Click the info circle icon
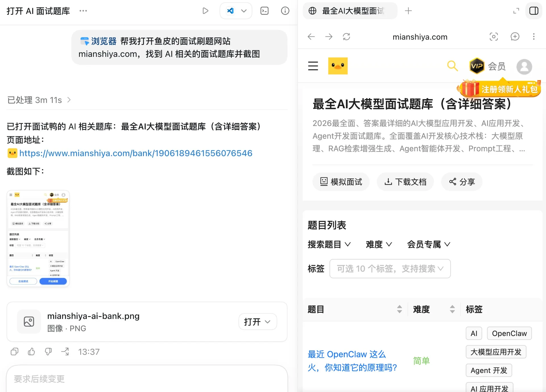The image size is (546, 392). tap(285, 11)
